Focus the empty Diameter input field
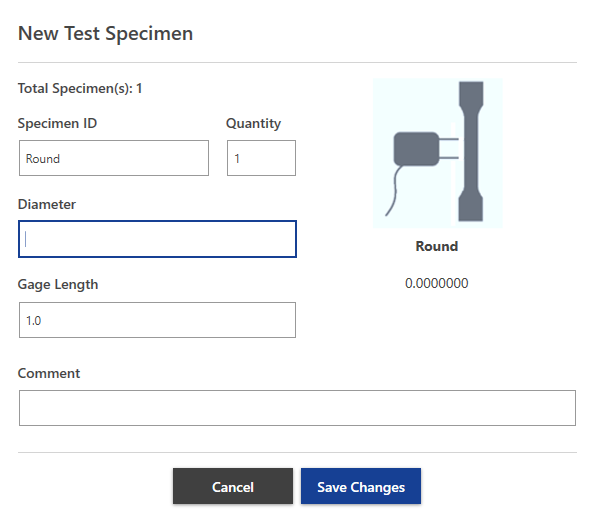Screen dimensions: 594x523 (x=158, y=239)
